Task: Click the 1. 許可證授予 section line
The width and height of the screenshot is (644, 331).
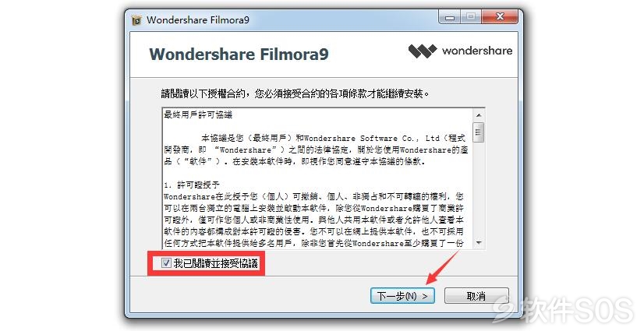Action: pyautogui.click(x=191, y=185)
